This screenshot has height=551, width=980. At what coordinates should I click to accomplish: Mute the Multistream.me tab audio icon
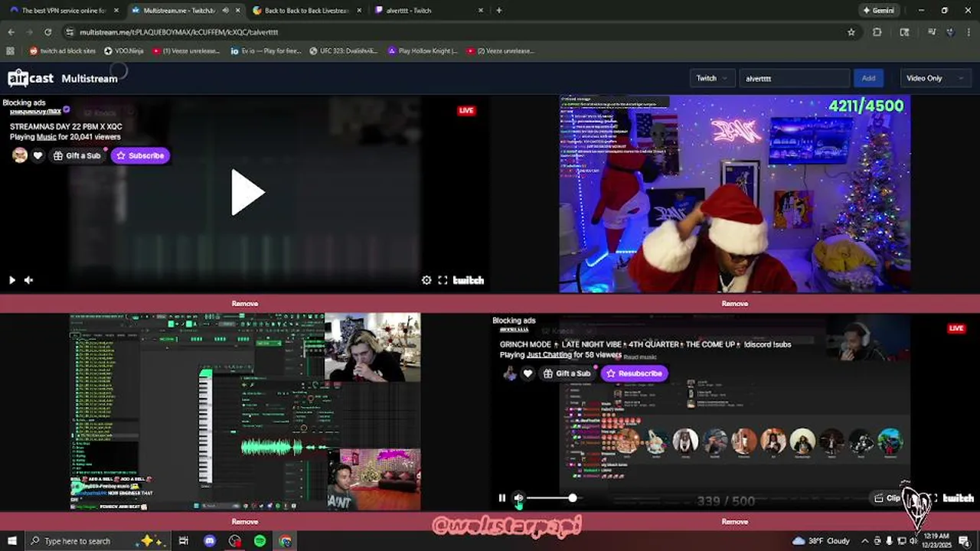[225, 11]
